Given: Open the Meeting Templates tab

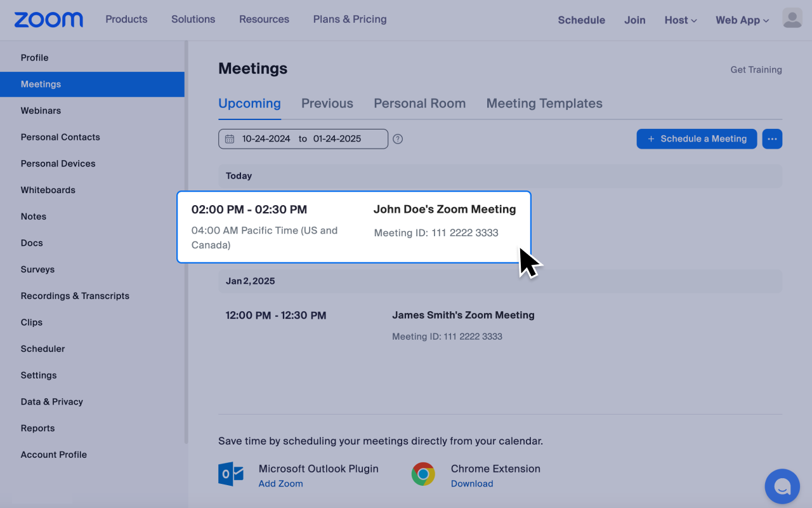Looking at the screenshot, I should tap(544, 104).
